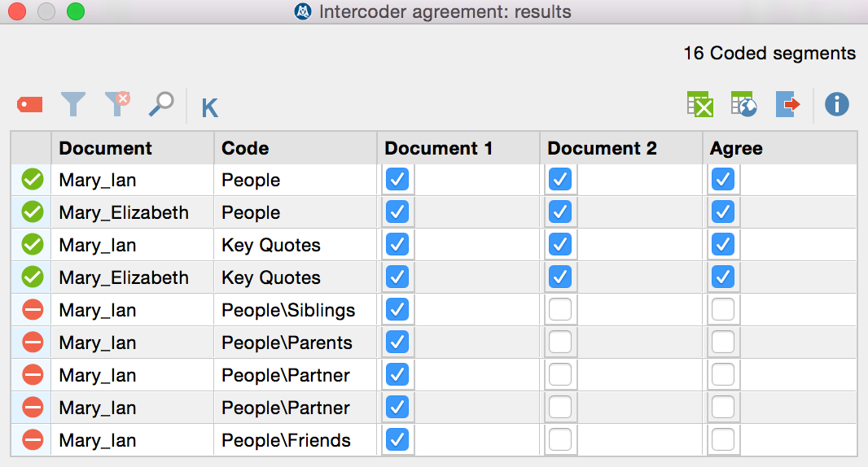Click red disagreement icon for People\Siblings
868x467 pixels.
click(x=33, y=310)
